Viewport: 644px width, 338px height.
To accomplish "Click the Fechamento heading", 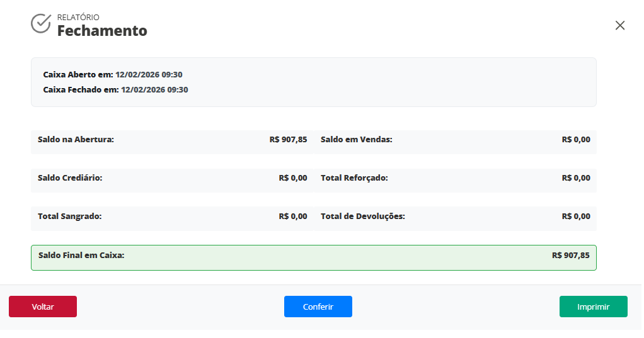I will (x=102, y=30).
